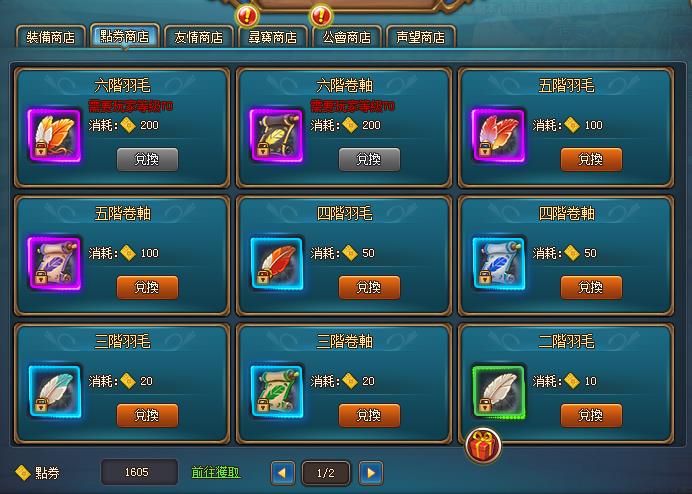Select the 四階卷軸 blue scroll icon
692x494 pixels.
pos(498,264)
